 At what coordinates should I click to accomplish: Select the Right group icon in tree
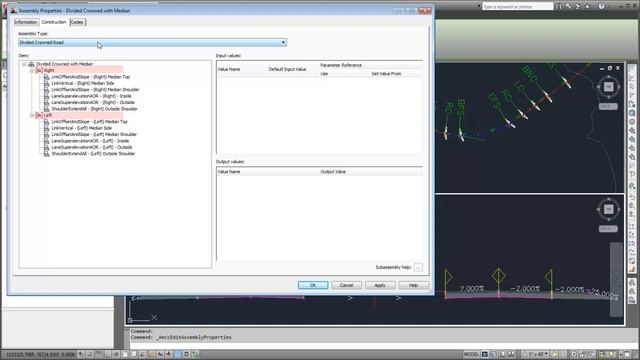[x=39, y=70]
